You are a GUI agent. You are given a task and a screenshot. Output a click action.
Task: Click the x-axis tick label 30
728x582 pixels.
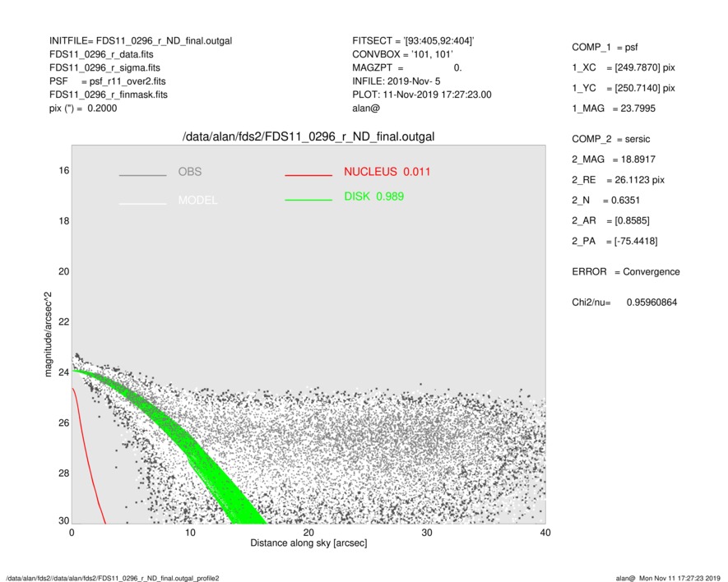427,533
